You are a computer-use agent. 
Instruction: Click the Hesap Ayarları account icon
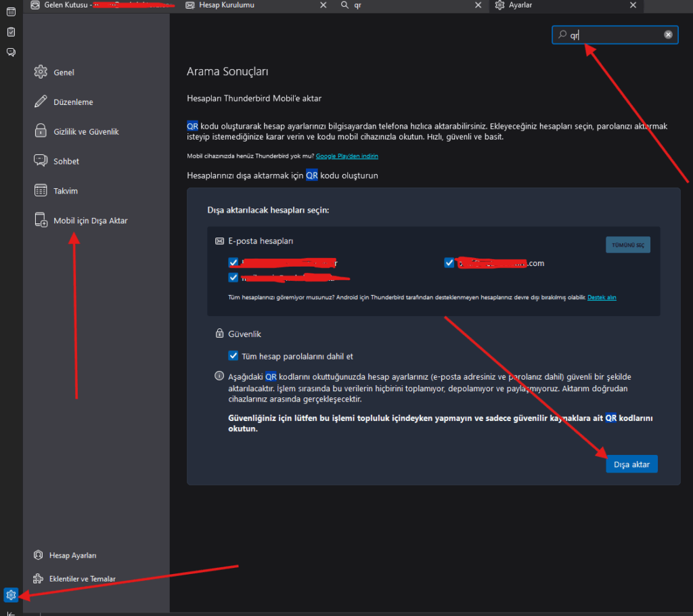coord(39,555)
